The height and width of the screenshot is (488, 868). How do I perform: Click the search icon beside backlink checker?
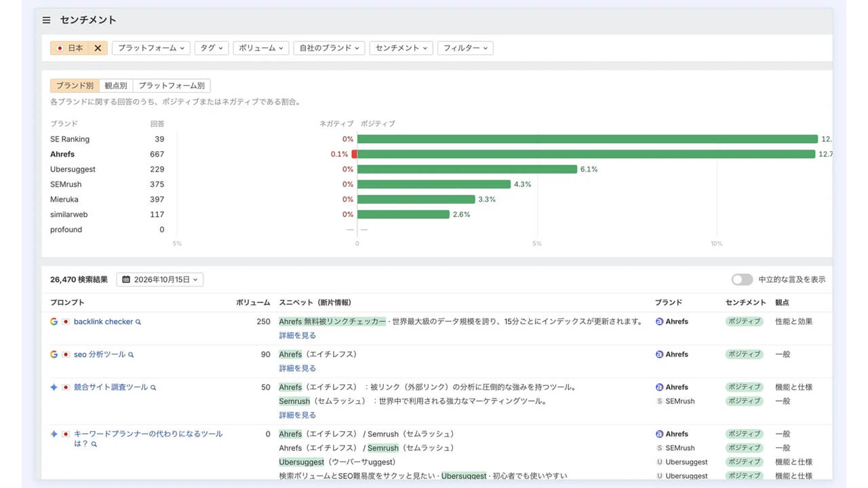(x=138, y=322)
